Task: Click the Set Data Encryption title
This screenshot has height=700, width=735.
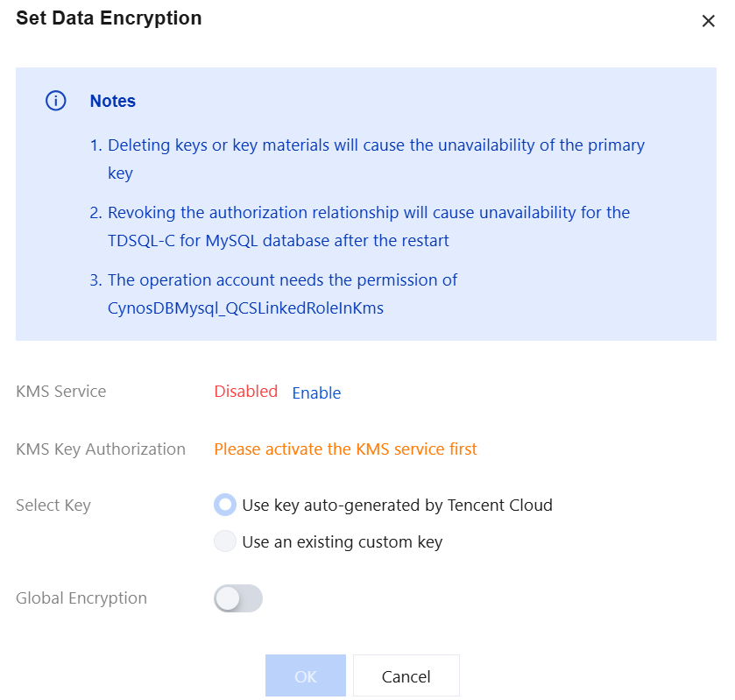Action: (x=109, y=18)
